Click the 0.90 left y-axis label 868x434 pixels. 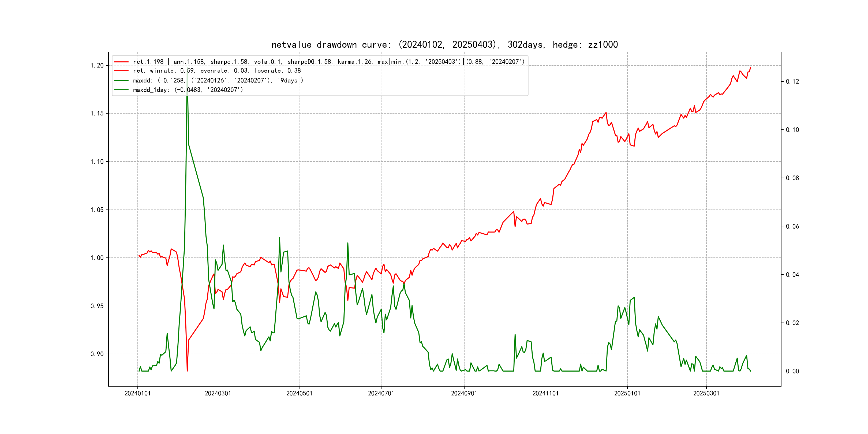click(97, 354)
